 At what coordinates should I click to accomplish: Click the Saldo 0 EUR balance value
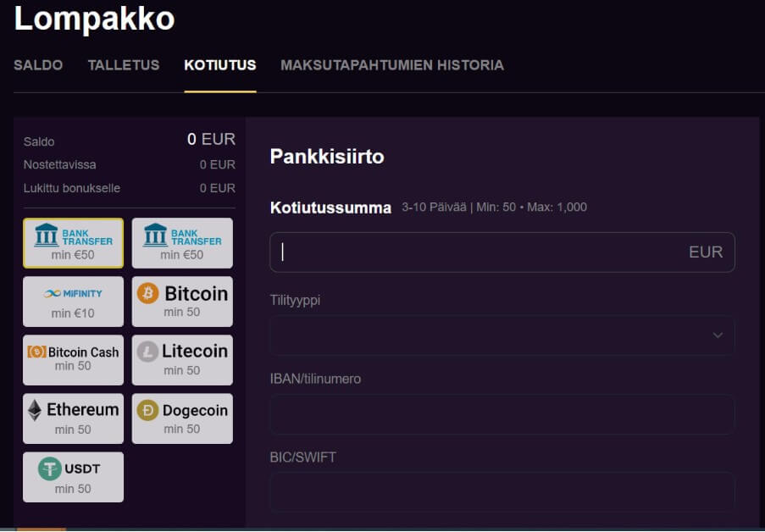(211, 140)
